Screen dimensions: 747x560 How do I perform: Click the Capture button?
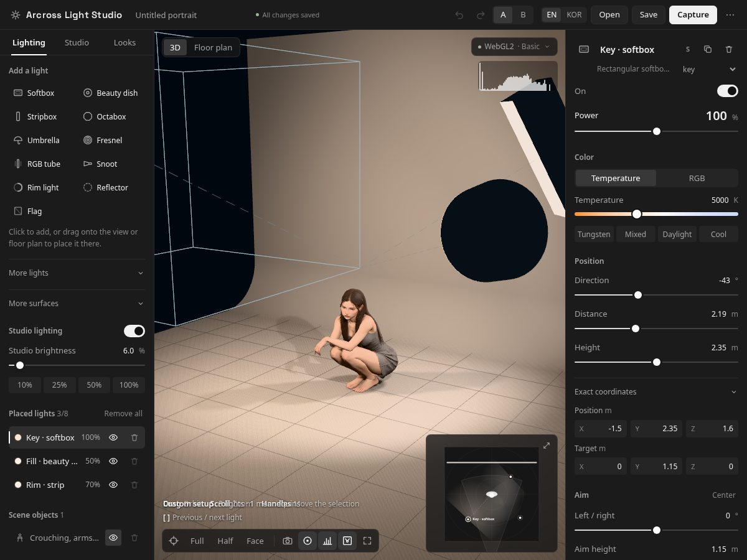pos(693,15)
